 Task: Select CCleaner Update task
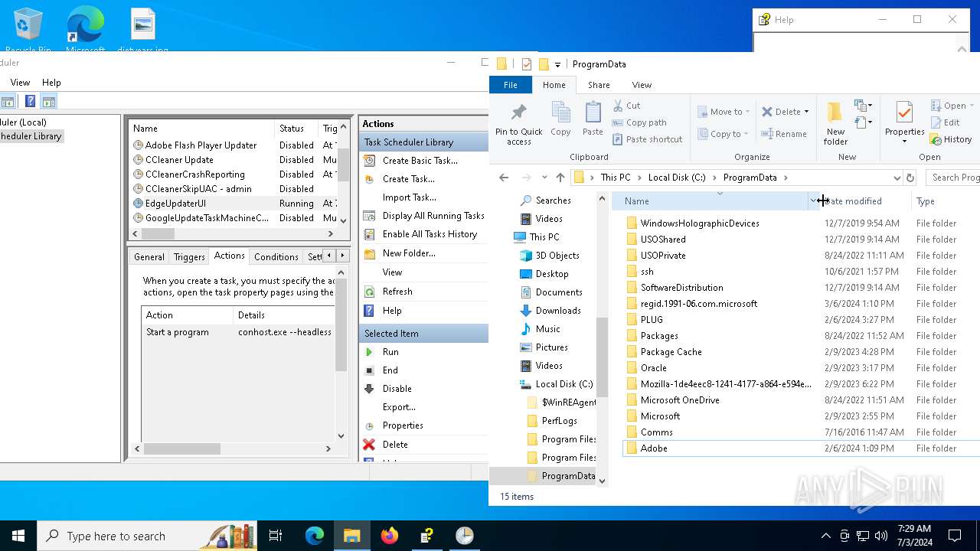(x=179, y=160)
